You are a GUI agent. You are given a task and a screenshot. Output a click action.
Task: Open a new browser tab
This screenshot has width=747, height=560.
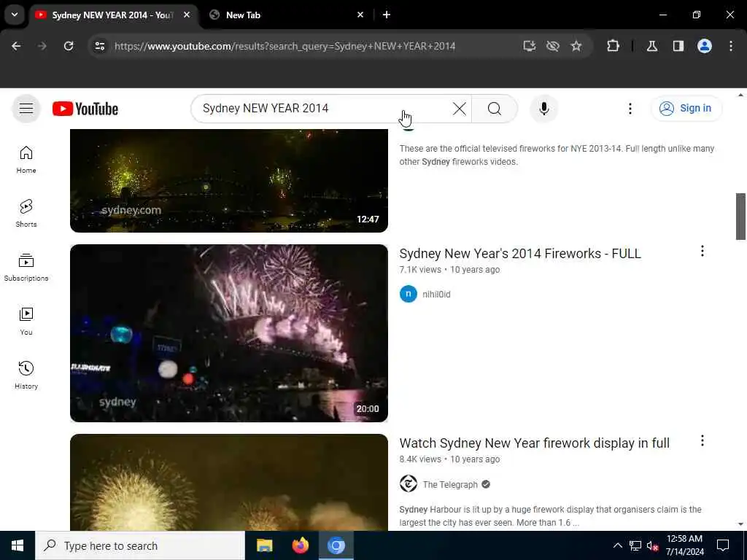pyautogui.click(x=387, y=15)
